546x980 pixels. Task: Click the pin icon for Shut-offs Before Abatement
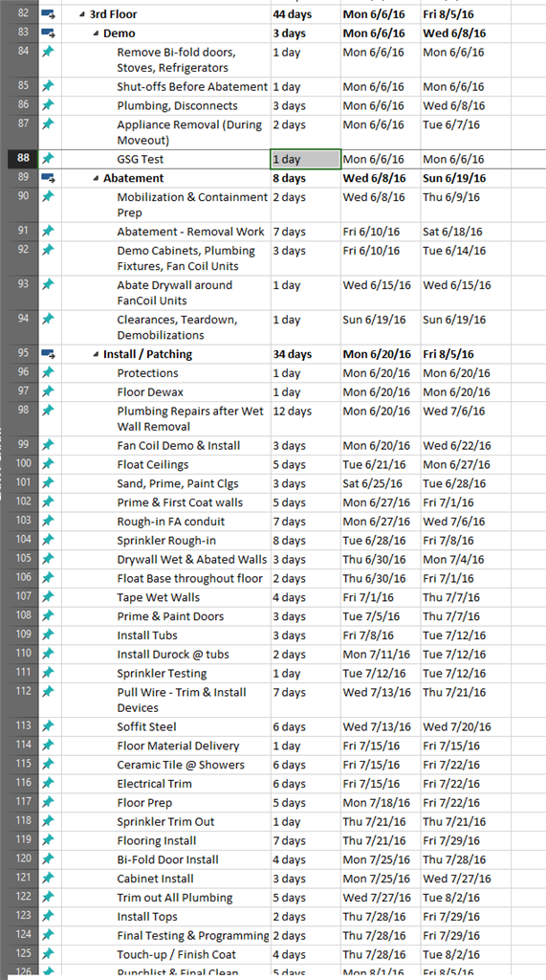pyautogui.click(x=48, y=87)
